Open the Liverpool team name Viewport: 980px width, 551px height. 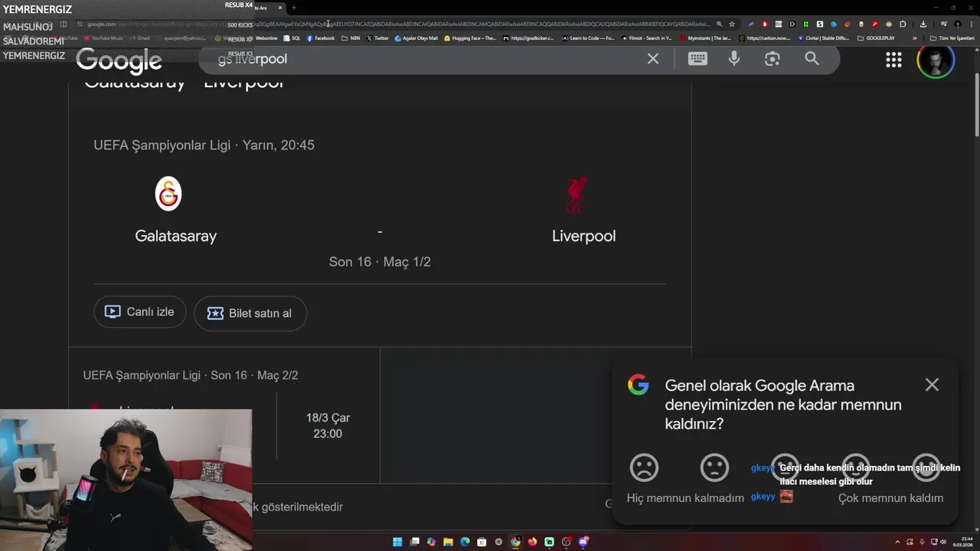[583, 236]
